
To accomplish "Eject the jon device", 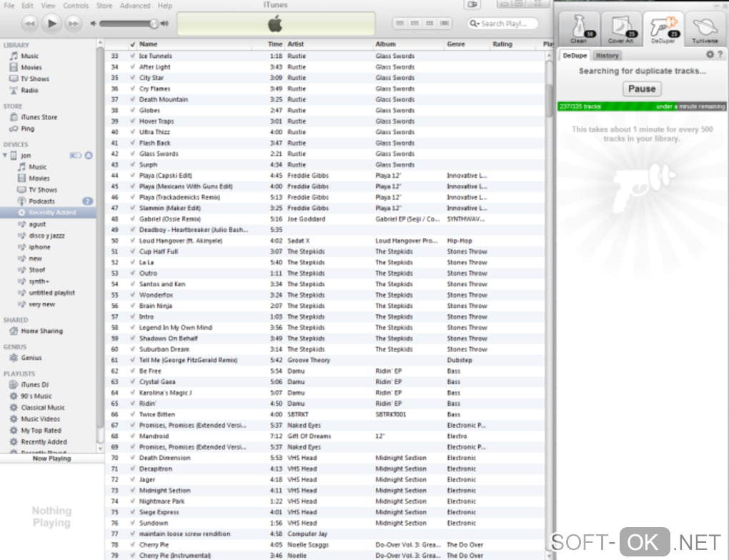I will click(89, 155).
